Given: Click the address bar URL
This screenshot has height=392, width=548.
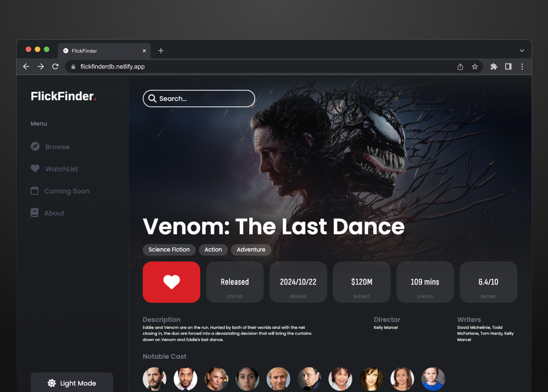Looking at the screenshot, I should pos(112,67).
